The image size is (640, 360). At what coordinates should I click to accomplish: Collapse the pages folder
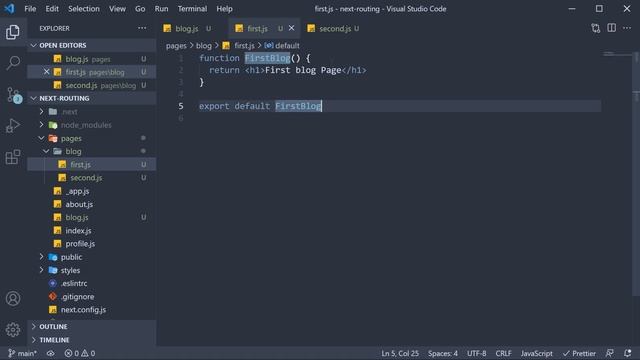[91, 138]
